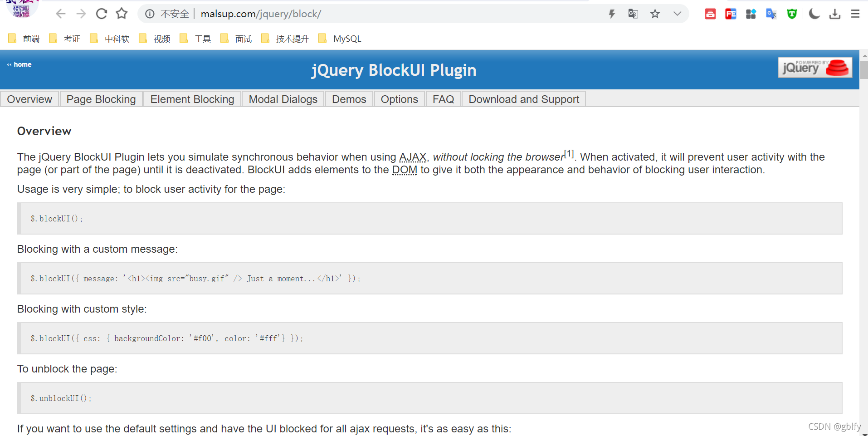Open the 中科软 bookmark folder
Screen dimensions: 868x436
pyautogui.click(x=110, y=39)
